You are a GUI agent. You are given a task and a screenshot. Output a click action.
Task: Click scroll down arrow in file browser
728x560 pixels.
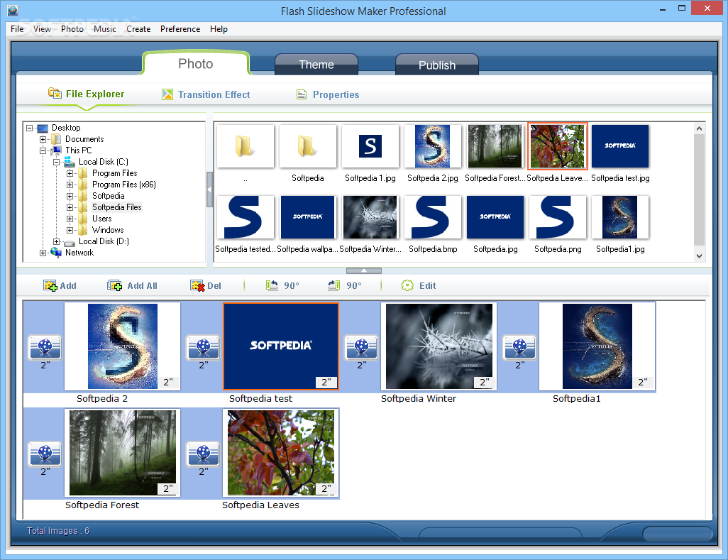point(699,256)
